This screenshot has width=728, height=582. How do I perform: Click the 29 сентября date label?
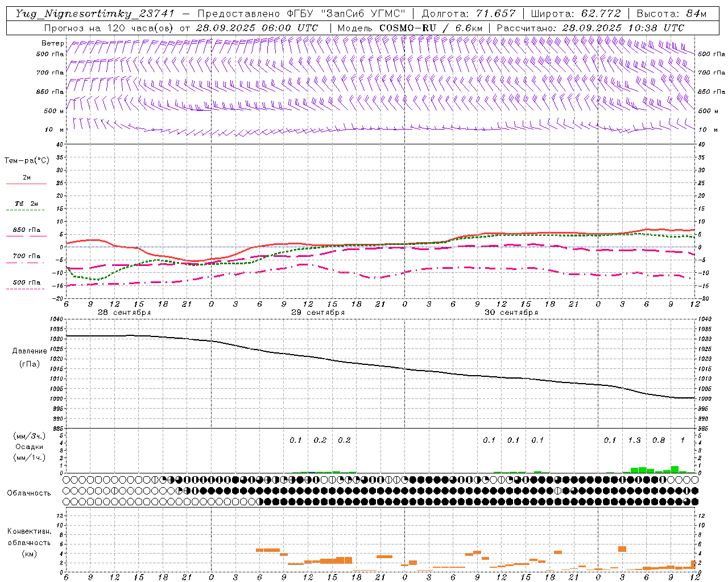click(318, 313)
